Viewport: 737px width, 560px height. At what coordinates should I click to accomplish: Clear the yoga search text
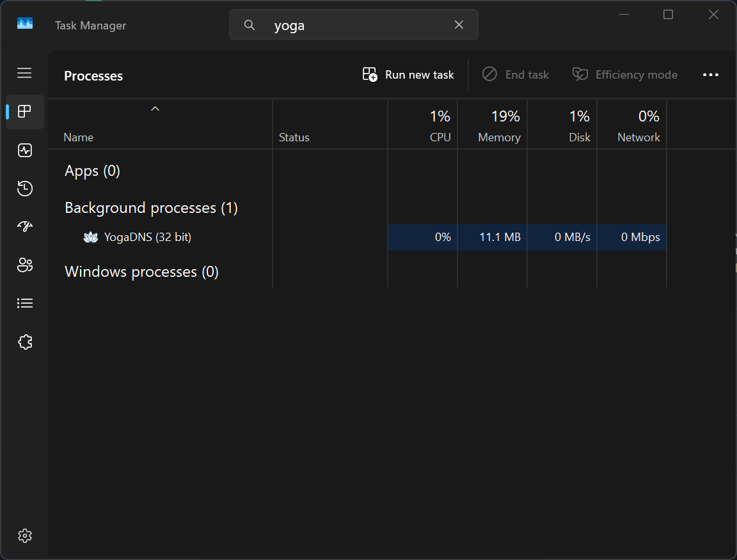(x=459, y=25)
